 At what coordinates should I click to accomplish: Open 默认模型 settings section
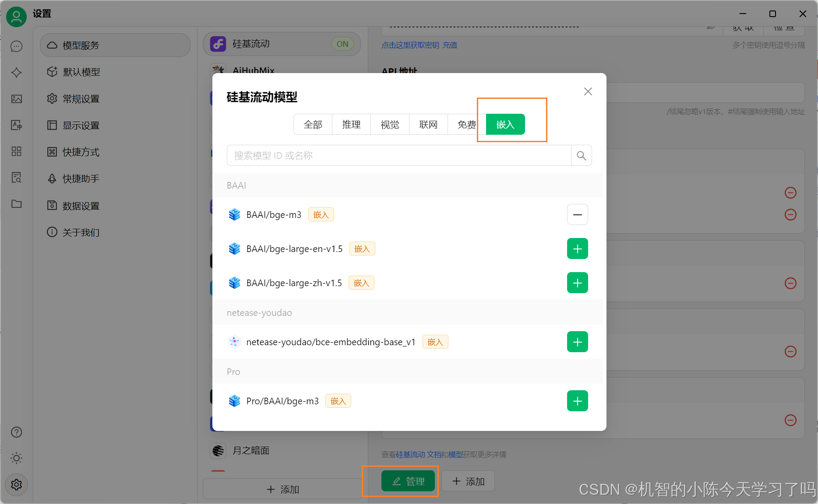[x=115, y=72]
